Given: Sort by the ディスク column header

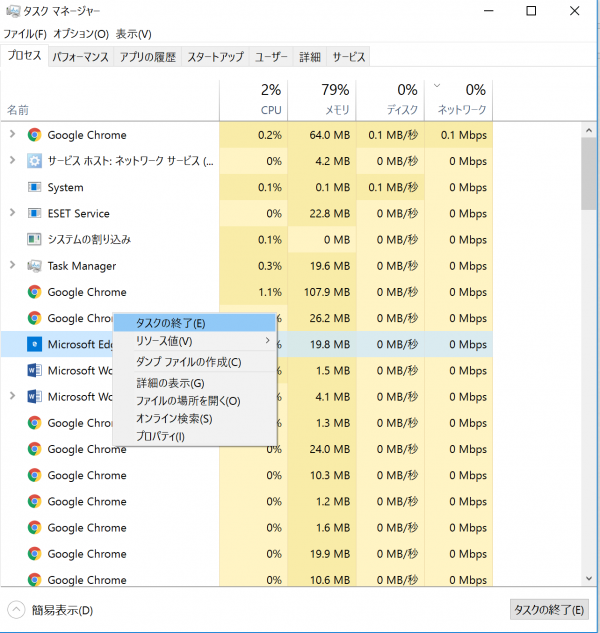Looking at the screenshot, I should (390, 100).
